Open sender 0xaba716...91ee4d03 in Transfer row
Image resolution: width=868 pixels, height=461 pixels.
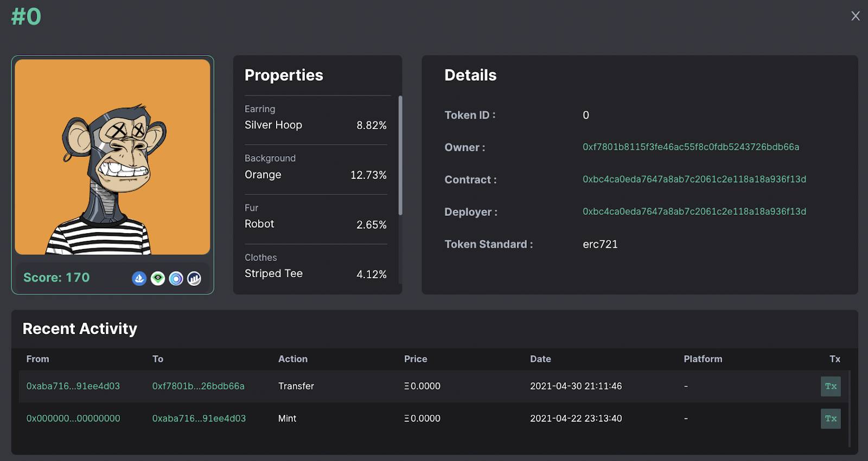(x=73, y=386)
